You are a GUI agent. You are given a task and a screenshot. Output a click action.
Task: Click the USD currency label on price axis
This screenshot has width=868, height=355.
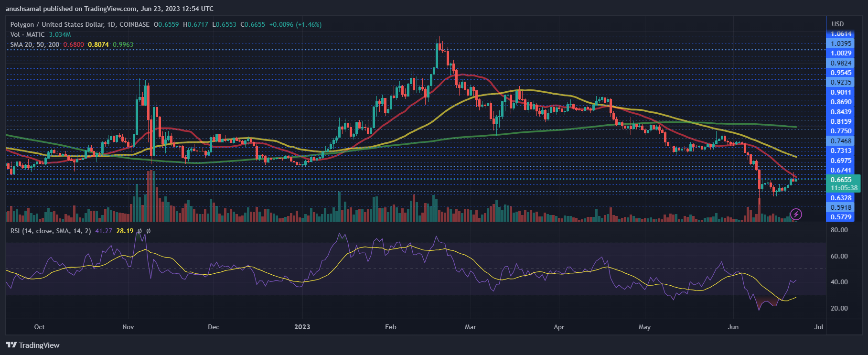click(x=837, y=24)
